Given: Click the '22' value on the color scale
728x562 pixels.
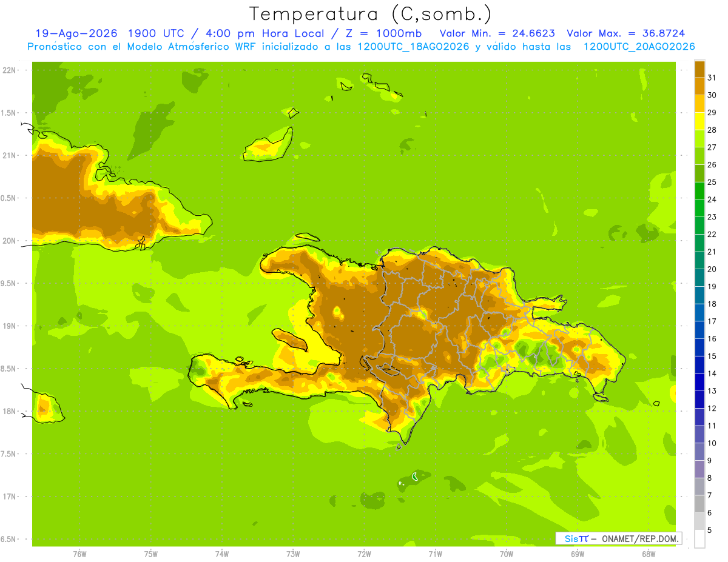Looking at the screenshot, I should point(712,234).
